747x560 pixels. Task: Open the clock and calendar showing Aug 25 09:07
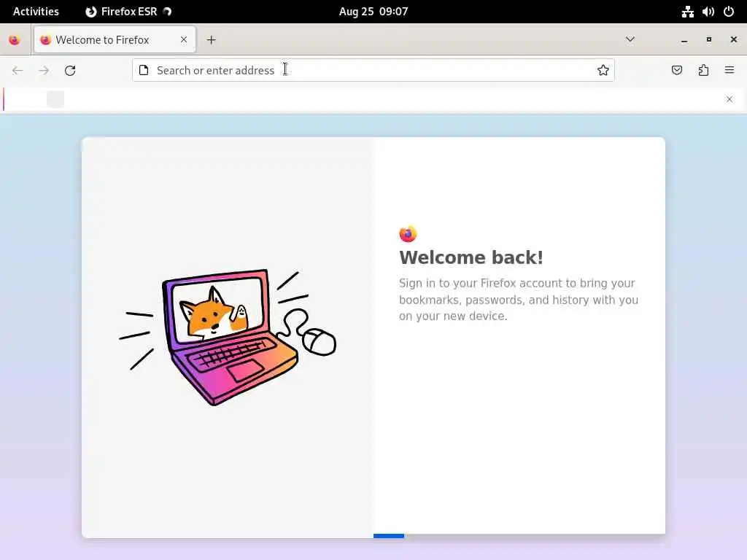click(x=373, y=12)
